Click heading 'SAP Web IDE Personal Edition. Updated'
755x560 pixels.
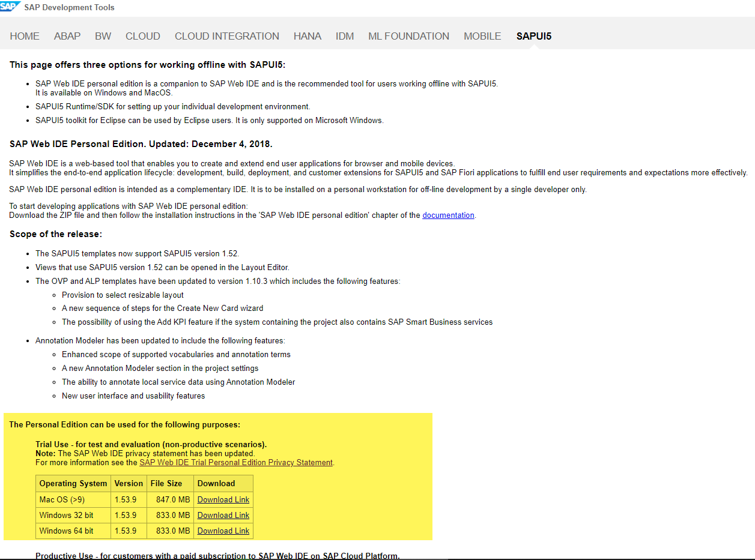[x=141, y=144]
